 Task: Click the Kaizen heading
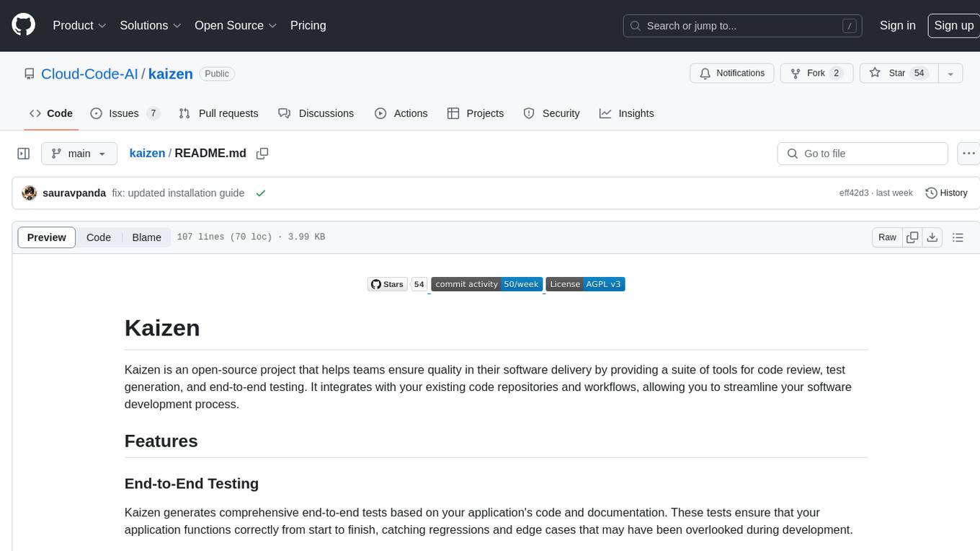(x=162, y=327)
